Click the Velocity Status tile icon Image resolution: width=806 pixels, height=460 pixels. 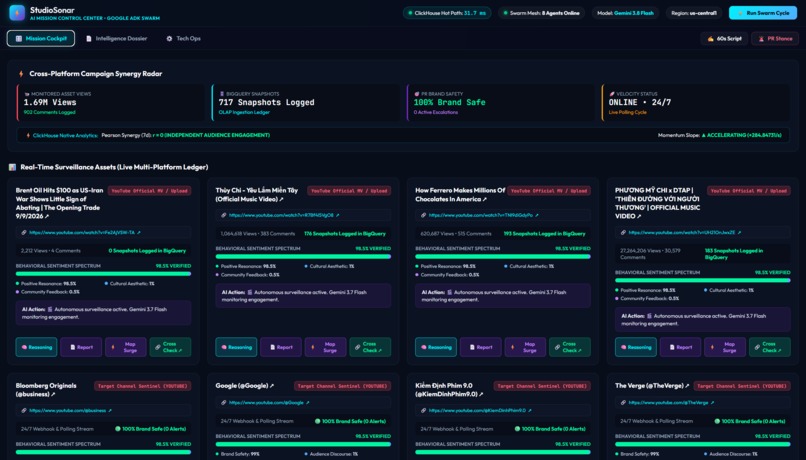click(612, 94)
